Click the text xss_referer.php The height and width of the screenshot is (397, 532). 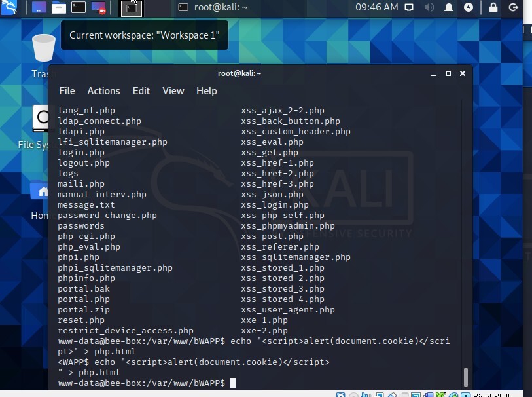[280, 247]
